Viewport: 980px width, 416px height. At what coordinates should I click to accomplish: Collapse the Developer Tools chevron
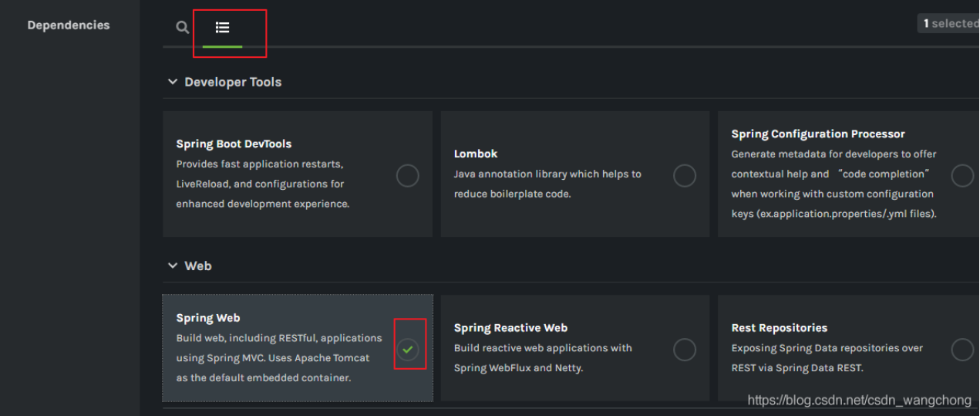[x=173, y=82]
